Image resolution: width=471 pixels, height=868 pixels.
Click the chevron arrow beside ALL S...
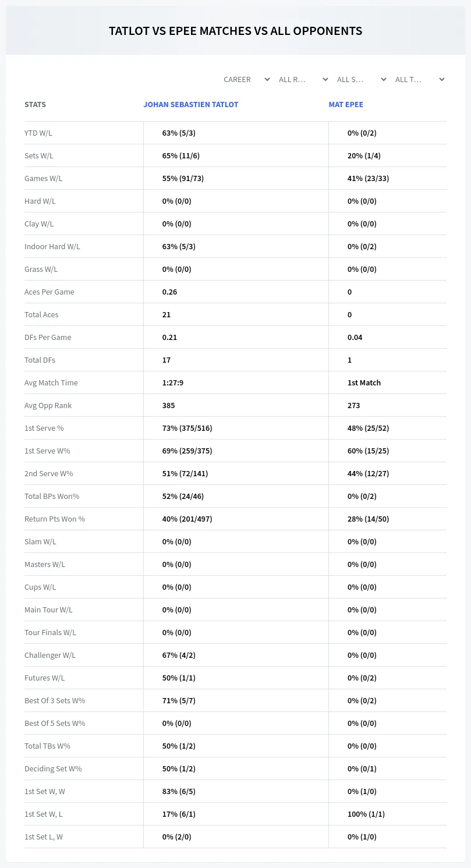384,79
